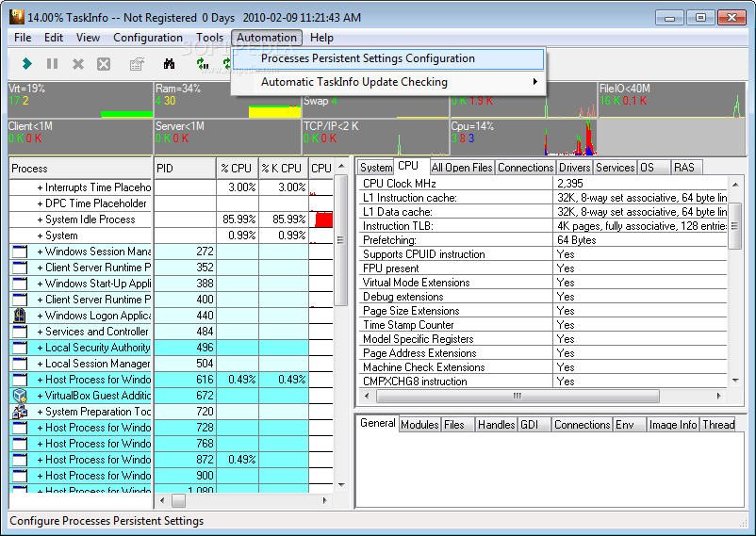
Task: Click the Cpu=14% usage graph panel
Action: click(523, 138)
